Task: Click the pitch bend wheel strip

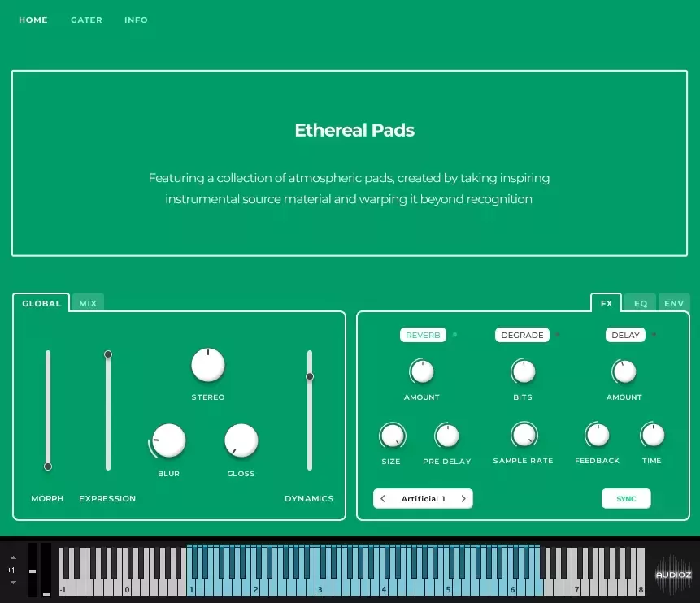Action: [x=33, y=570]
